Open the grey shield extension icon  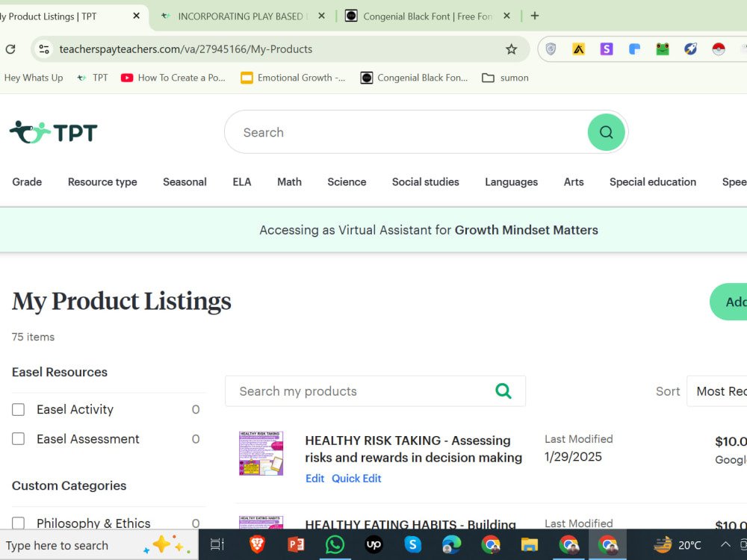pos(551,49)
